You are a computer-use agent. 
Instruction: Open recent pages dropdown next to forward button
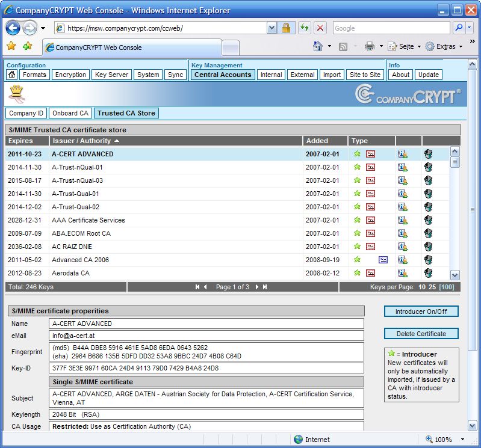(43, 28)
